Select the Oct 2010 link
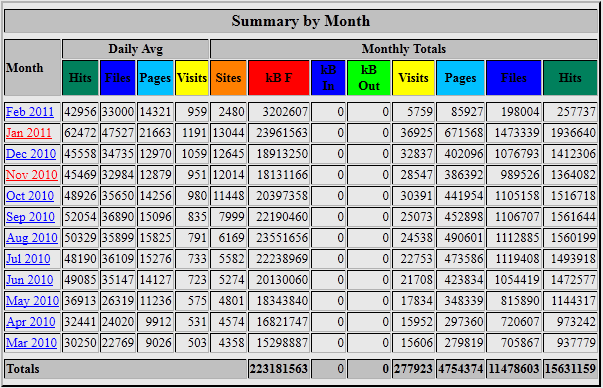This screenshot has height=388, width=603. pos(30,196)
